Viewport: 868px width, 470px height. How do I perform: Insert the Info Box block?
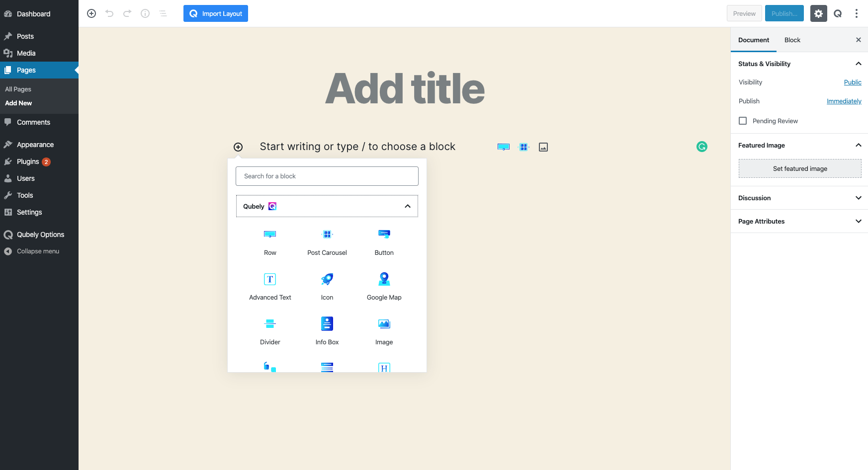tap(327, 331)
